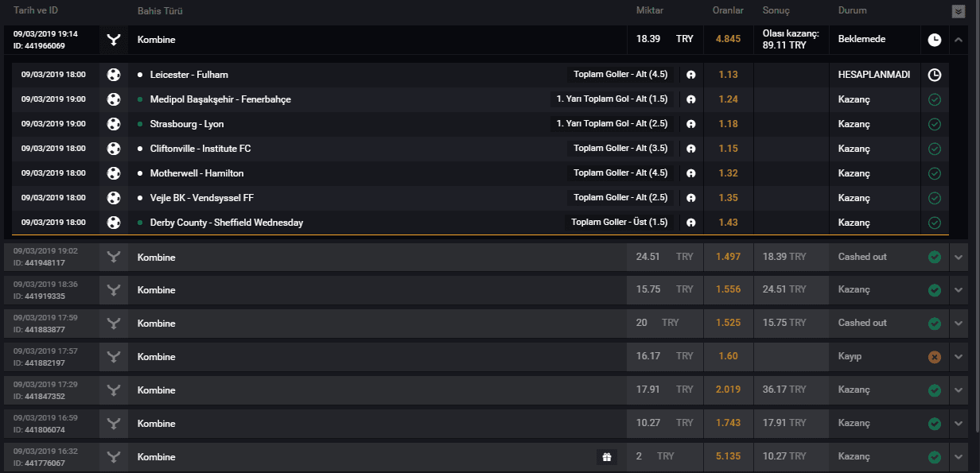
Task: Open Cliftonville - Institute FC match
Action: point(200,149)
